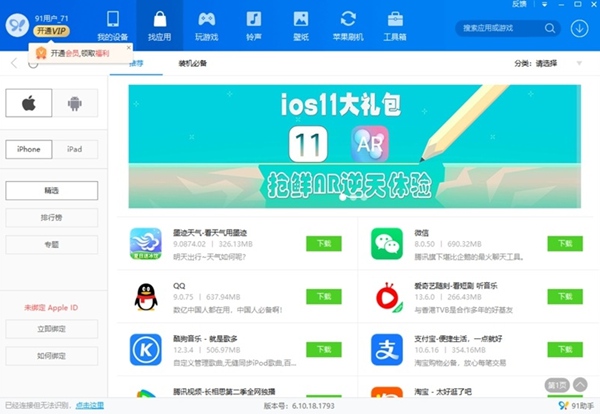This screenshot has width=600, height=414.
Task: Download the QQ app
Action: point(323,296)
